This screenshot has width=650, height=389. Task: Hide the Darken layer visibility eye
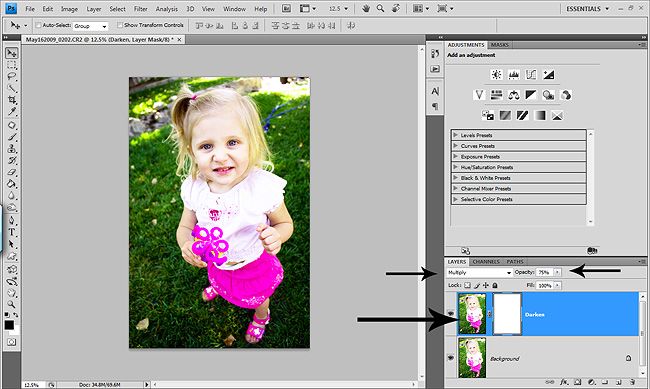point(451,314)
